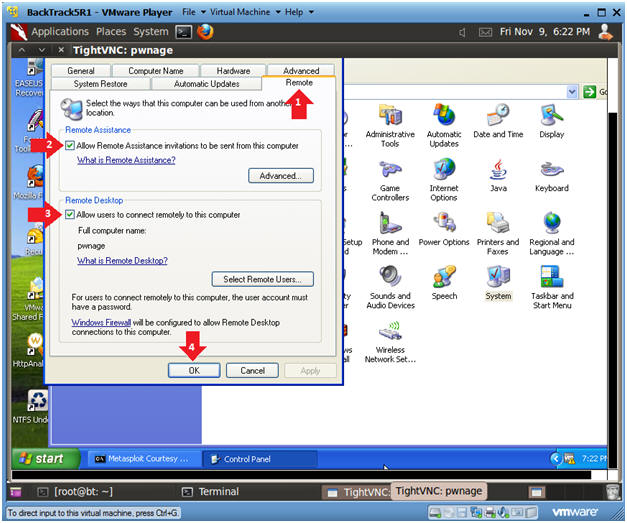Viewport: 627px width, 523px height.
Task: Click OK in System Properties
Action: pos(194,370)
